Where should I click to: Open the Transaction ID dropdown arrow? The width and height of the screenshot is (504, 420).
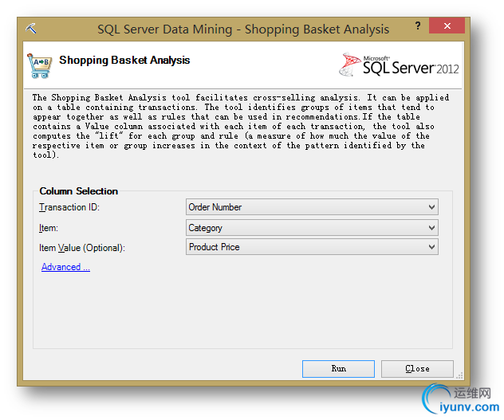tap(431, 207)
